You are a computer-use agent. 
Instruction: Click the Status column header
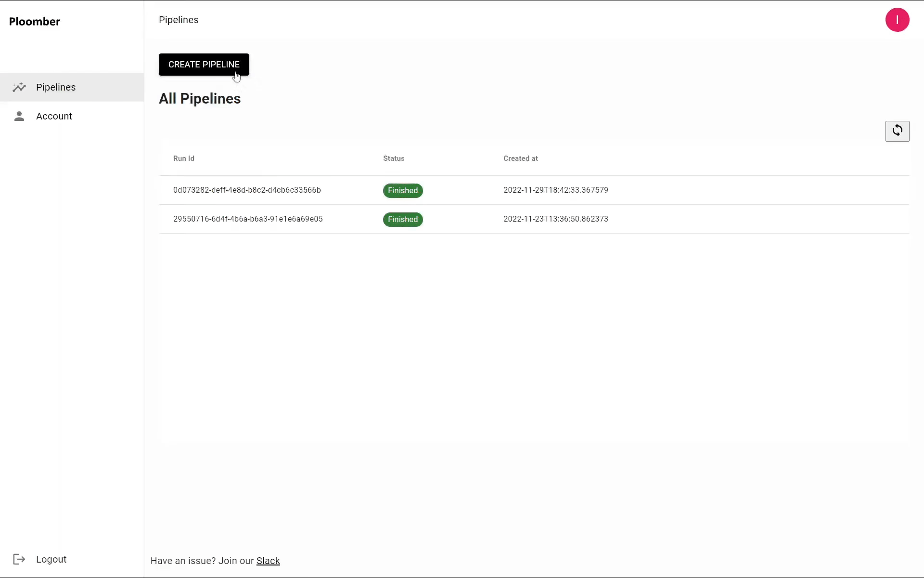point(394,158)
